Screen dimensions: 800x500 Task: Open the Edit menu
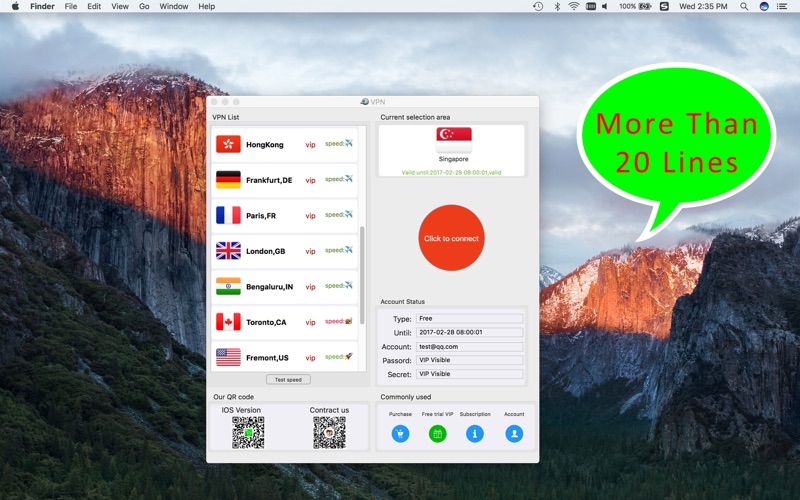tap(94, 6)
